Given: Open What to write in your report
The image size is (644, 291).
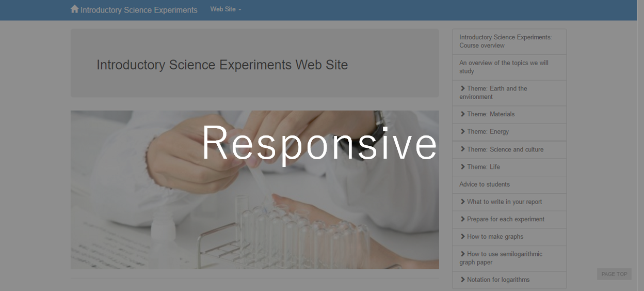Looking at the screenshot, I should 509,202.
